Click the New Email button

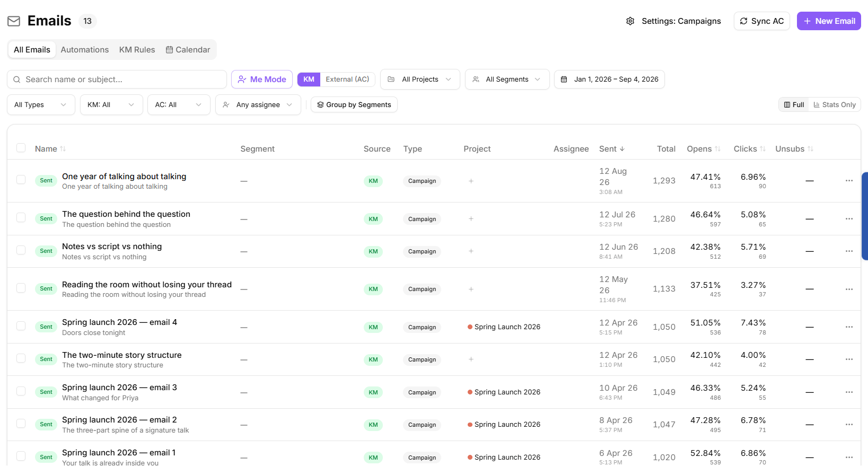[829, 21]
